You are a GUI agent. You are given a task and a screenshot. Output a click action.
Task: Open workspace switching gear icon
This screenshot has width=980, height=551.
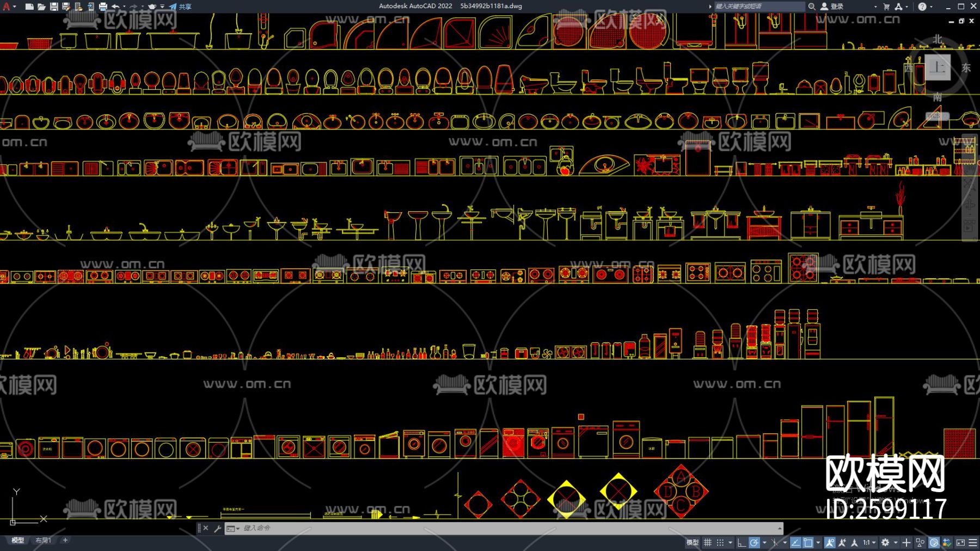click(x=885, y=542)
